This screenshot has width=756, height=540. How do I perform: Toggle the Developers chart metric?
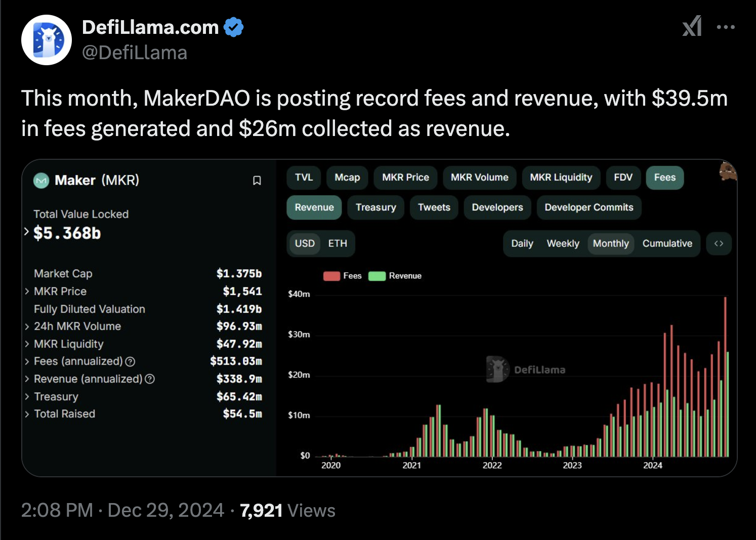497,207
